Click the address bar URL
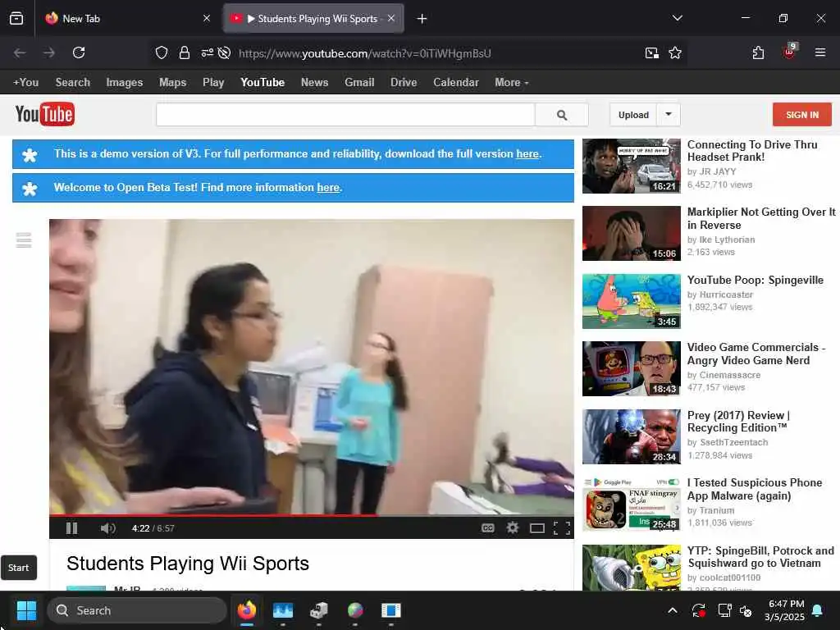 point(365,53)
